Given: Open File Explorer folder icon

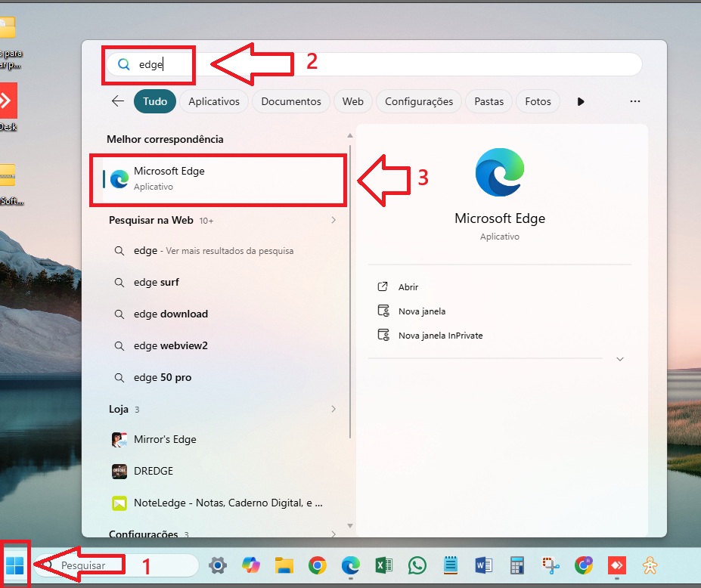Looking at the screenshot, I should tap(284, 565).
